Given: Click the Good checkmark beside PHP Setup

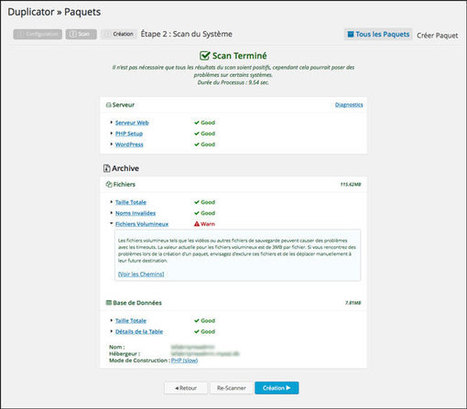Looking at the screenshot, I should [197, 134].
